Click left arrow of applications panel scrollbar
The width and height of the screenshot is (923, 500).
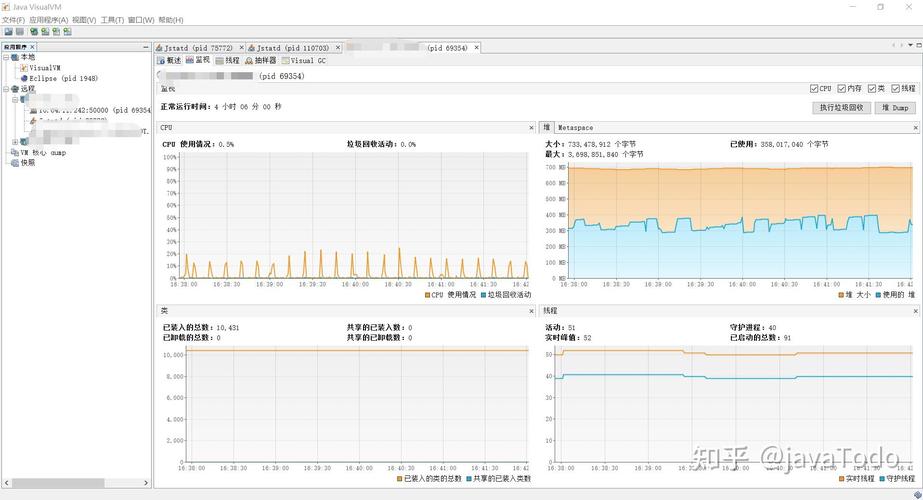pos(6,483)
